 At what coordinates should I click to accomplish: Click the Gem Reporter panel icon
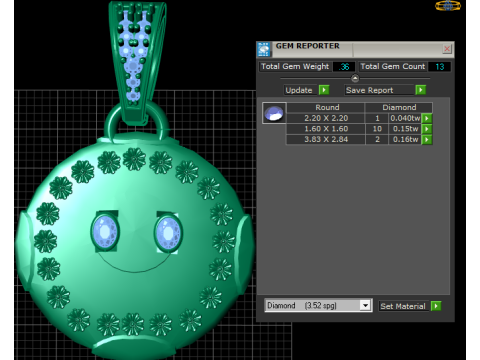point(264,49)
